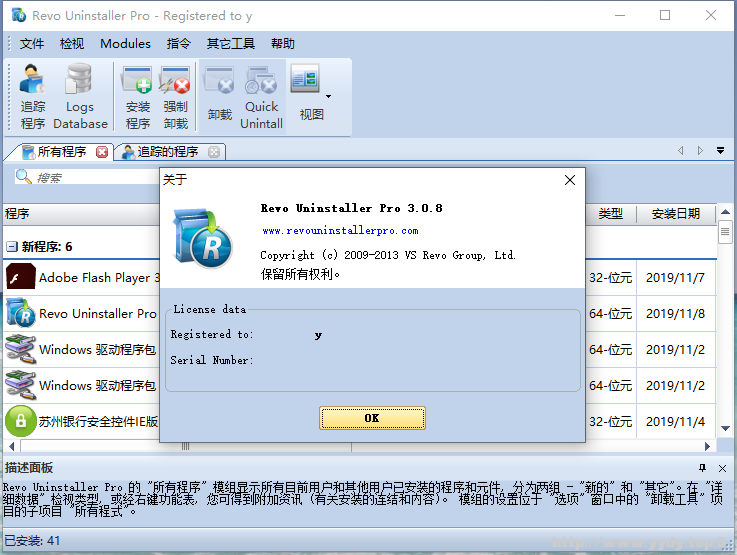Select the 苏州银行安全控件IE版 row
Image resolution: width=737 pixels, height=555 pixels.
pyautogui.click(x=360, y=421)
